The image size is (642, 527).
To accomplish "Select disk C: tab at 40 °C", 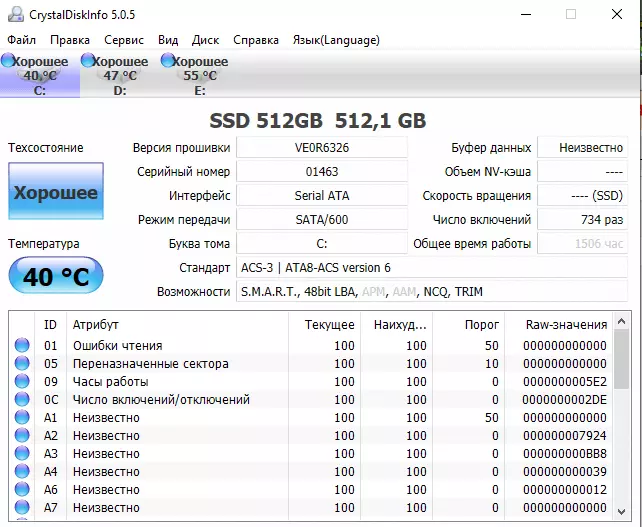I will click(x=40, y=75).
